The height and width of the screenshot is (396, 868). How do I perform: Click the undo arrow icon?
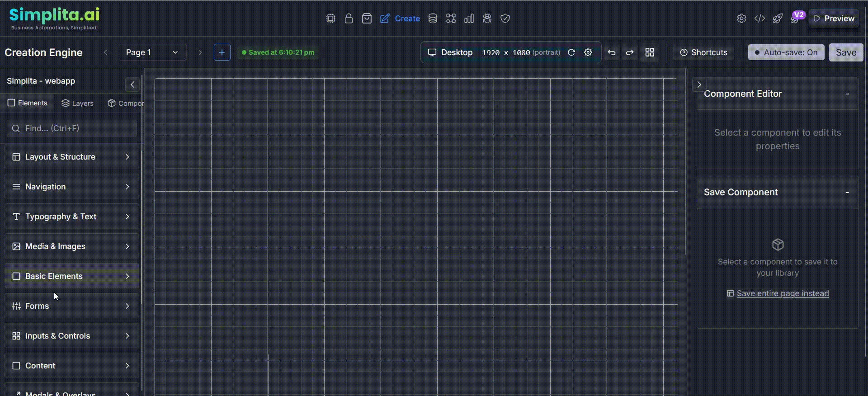pos(612,52)
